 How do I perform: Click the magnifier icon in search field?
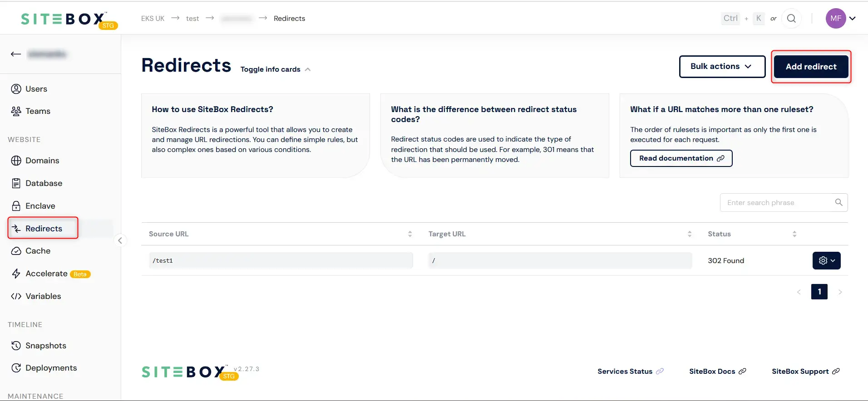click(839, 202)
